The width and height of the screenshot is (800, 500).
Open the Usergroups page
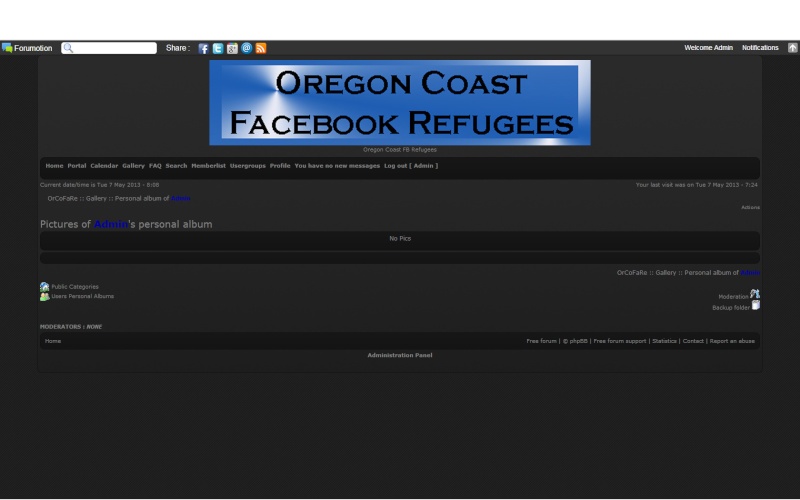tap(247, 166)
